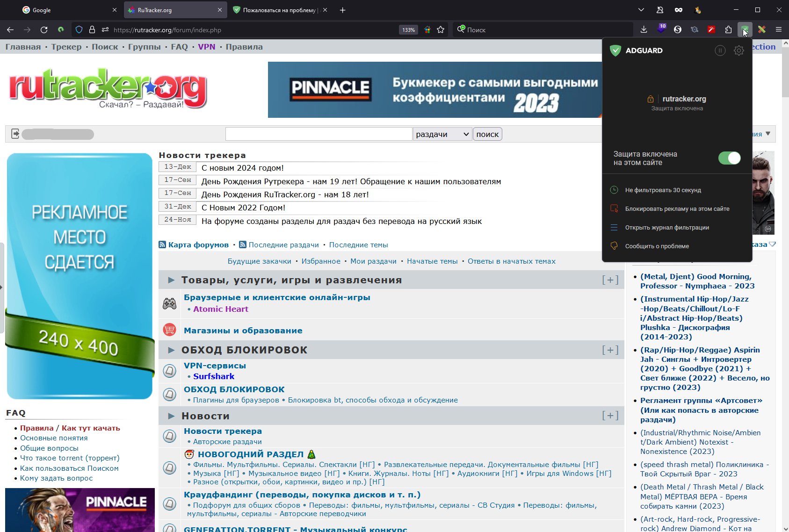This screenshot has height=532, width=789.
Task: Toggle AdGuard protection off for this site
Action: click(x=729, y=158)
